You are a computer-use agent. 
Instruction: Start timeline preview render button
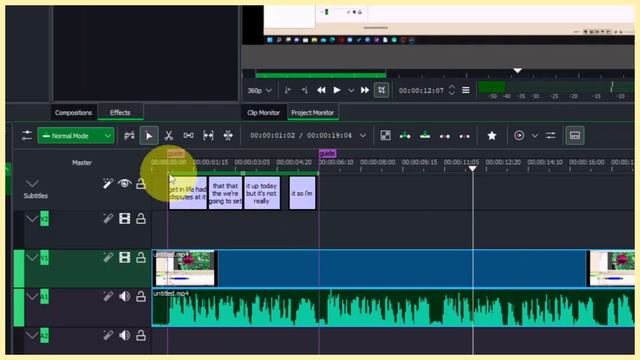(519, 136)
